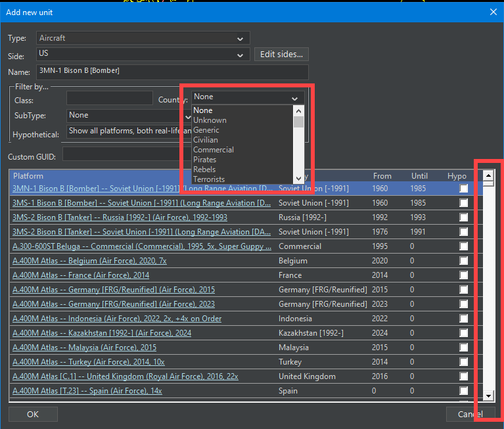Click the Name field with 3MN-1 Bison B
This screenshot has width=504, height=429.
coord(173,72)
